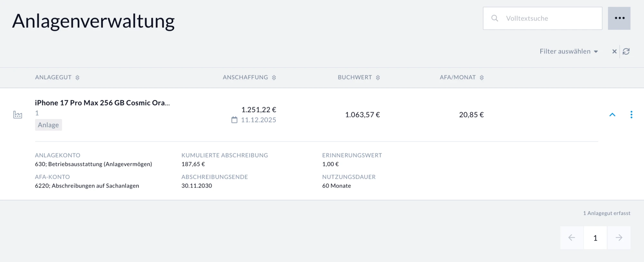Sort by Buchwert column
The width and height of the screenshot is (644, 262).
click(x=378, y=77)
